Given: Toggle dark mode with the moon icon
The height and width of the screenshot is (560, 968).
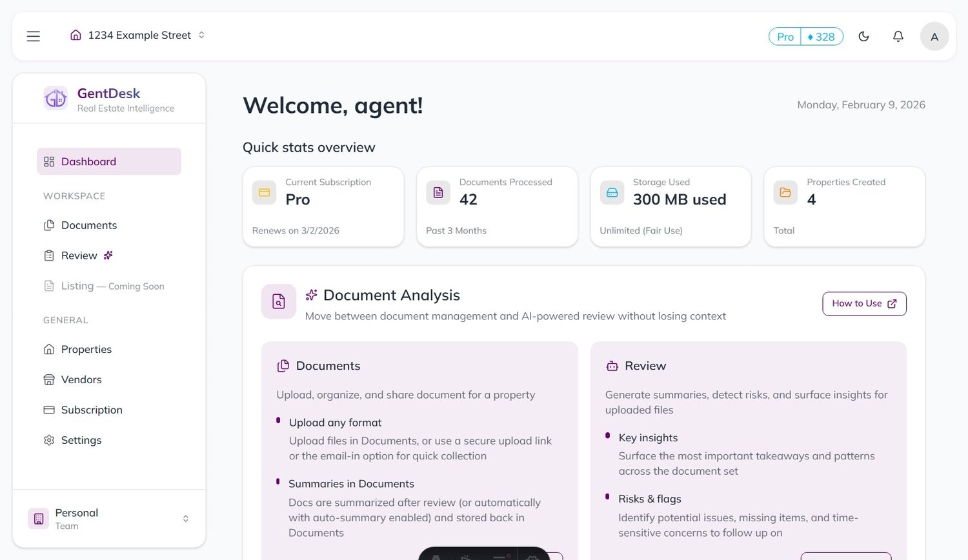Looking at the screenshot, I should tap(864, 36).
